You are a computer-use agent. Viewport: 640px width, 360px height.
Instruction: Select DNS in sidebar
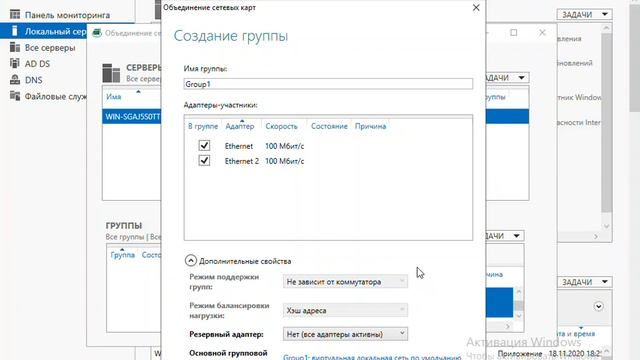click(33, 80)
